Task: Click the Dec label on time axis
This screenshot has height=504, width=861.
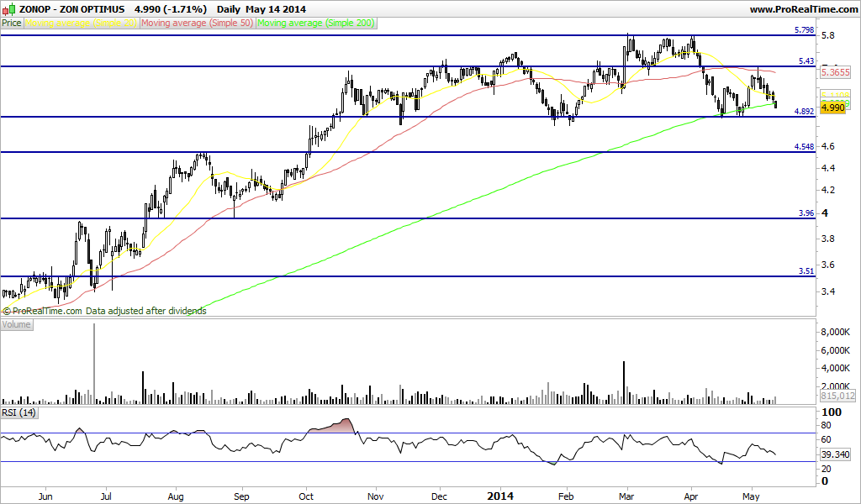Action: point(439,496)
